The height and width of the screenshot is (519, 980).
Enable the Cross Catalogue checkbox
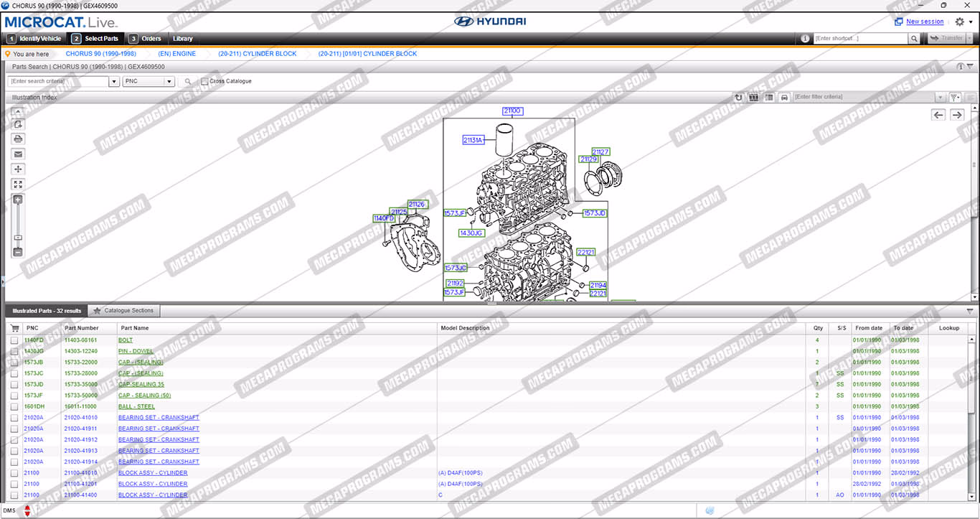[204, 82]
